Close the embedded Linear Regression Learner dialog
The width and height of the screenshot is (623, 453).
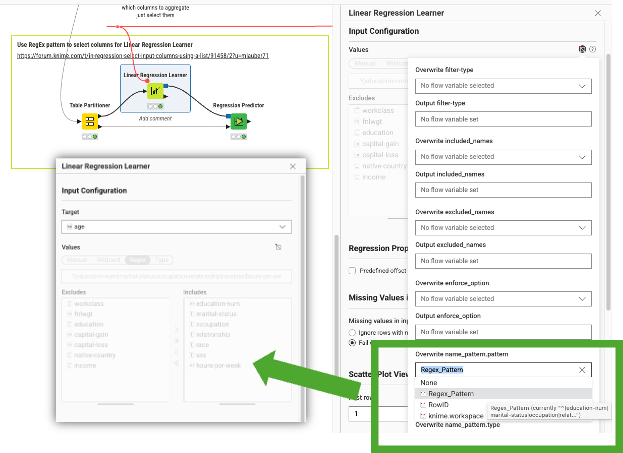coord(292,166)
